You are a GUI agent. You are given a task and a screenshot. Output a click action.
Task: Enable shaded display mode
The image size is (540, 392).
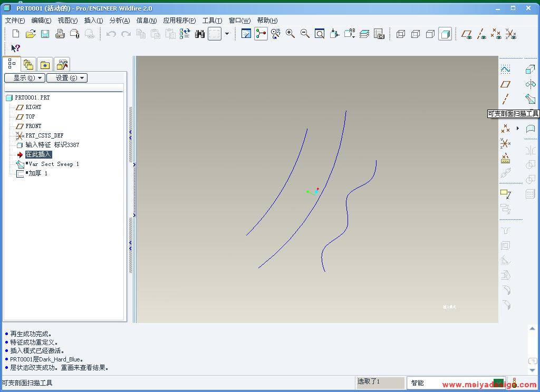445,34
